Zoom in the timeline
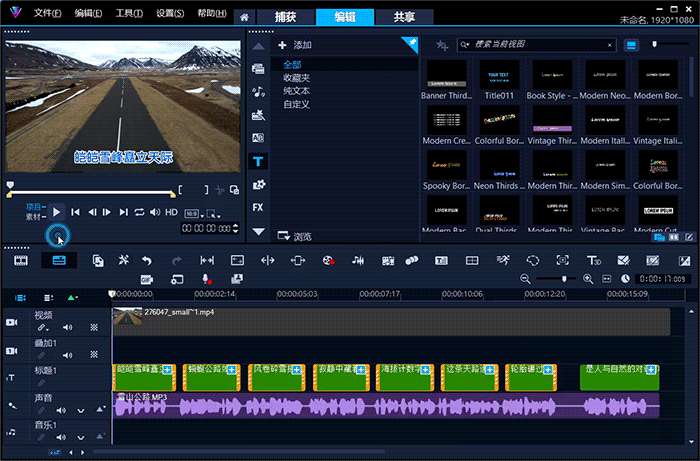 (588, 279)
